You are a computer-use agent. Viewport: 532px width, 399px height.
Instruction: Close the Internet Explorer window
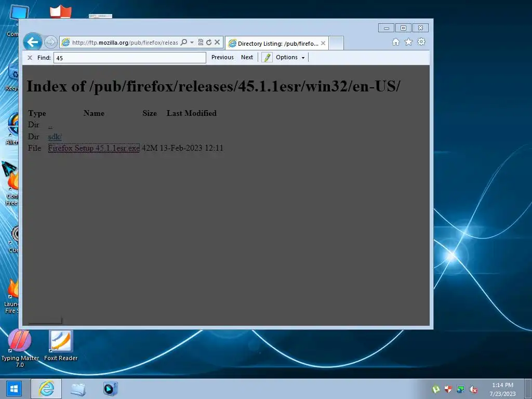pyautogui.click(x=420, y=28)
